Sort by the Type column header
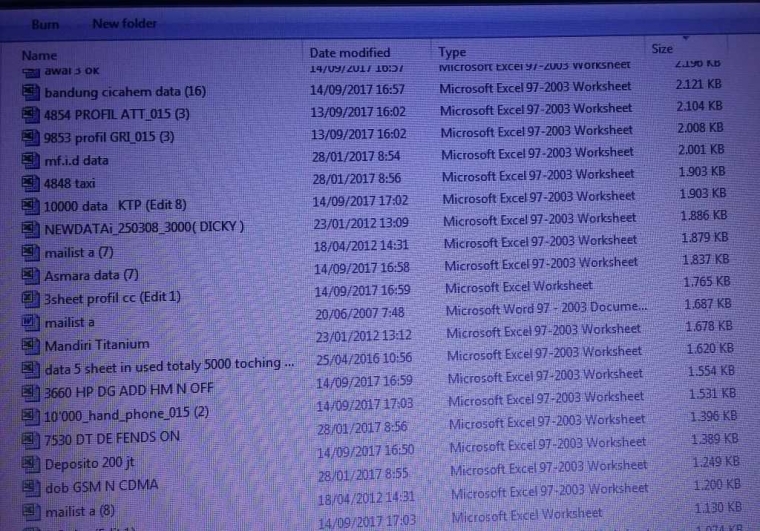Viewport: 760px width, 531px height. [452, 52]
